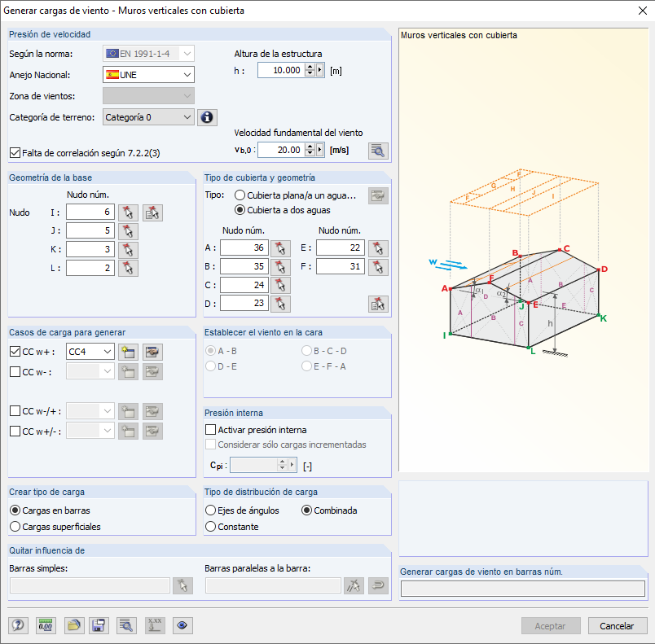Pick all base nodes in sequence icon

(x=152, y=212)
